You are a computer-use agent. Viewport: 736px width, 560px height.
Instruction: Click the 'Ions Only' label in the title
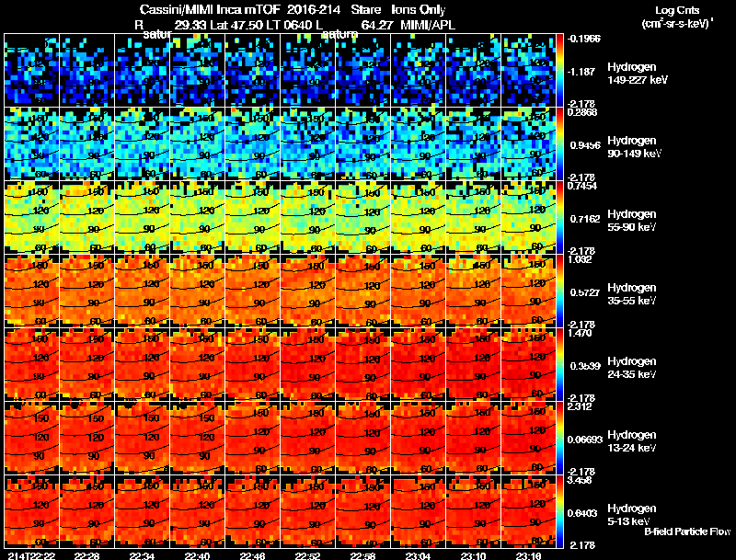[x=419, y=10]
